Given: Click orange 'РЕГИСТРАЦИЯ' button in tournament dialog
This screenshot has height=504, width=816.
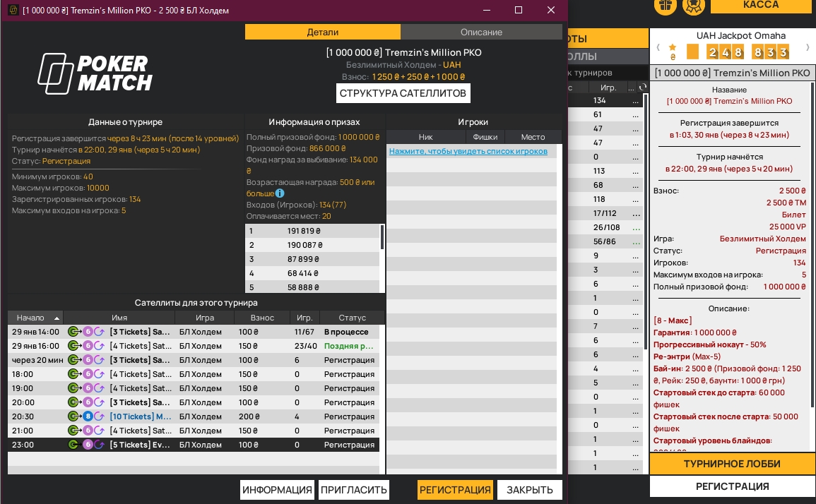Looking at the screenshot, I should tap(455, 489).
